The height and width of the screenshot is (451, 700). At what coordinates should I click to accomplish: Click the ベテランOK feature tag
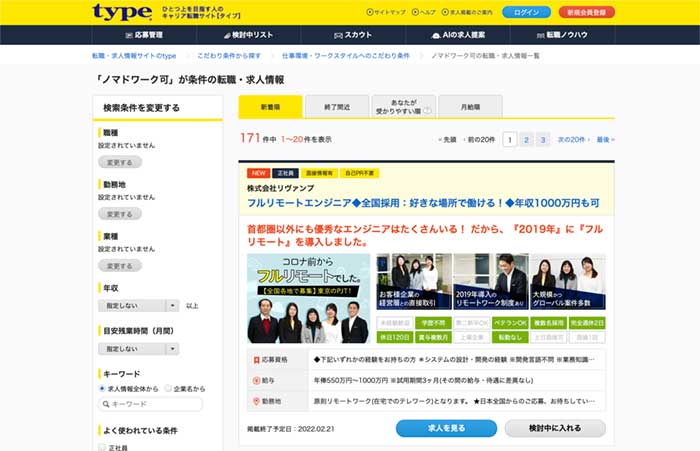[x=510, y=322]
